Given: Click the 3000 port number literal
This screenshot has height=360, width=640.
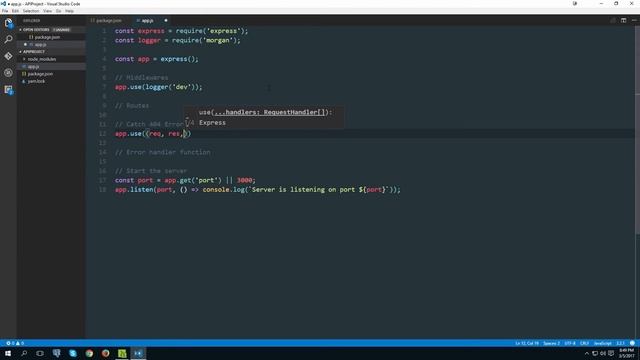Looking at the screenshot, I should (244, 180).
